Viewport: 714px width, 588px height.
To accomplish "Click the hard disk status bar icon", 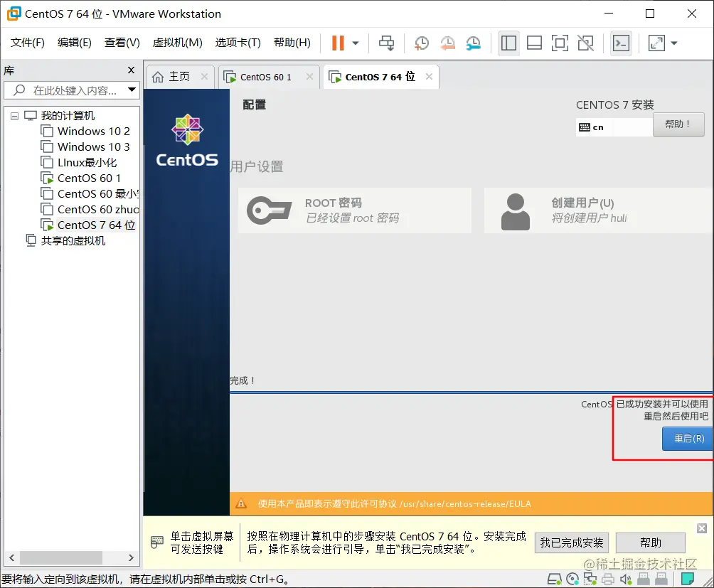I will click(x=554, y=579).
